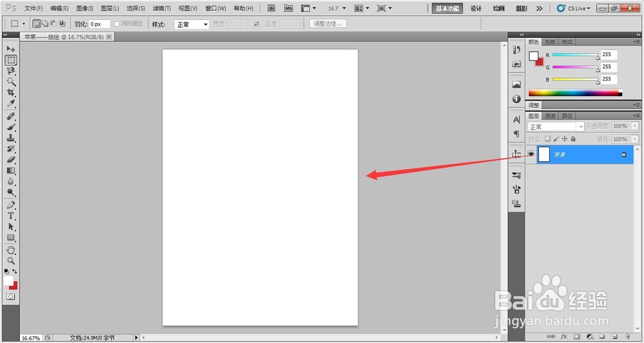
Task: Open the Actions panel icon
Action: pos(516,64)
